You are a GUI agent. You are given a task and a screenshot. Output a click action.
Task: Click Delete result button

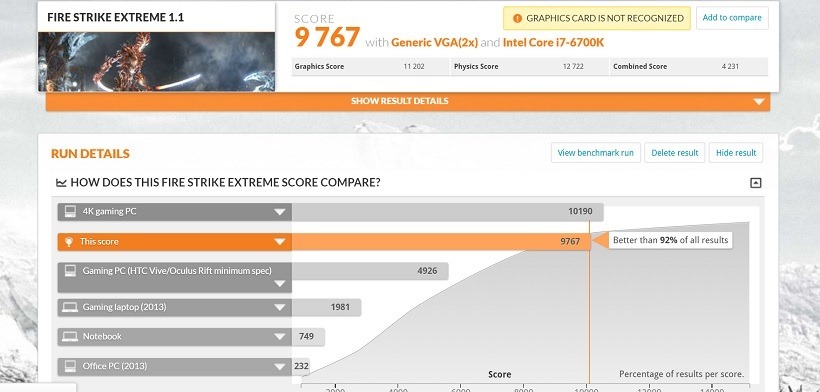click(675, 153)
